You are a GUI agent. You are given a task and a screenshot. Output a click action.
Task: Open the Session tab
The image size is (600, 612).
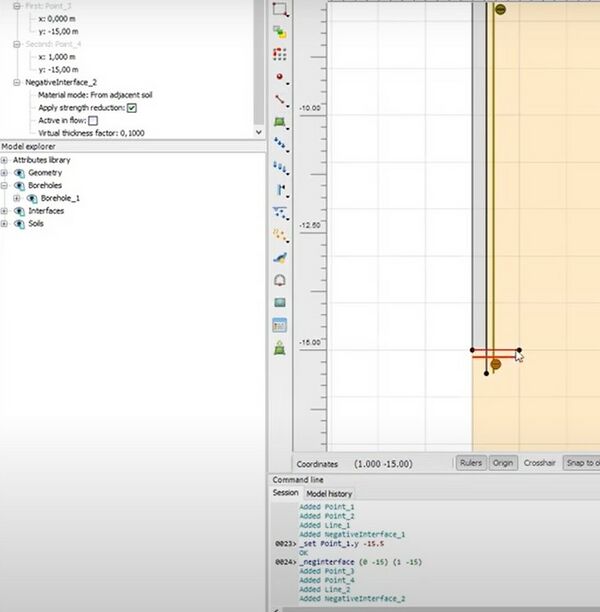pos(285,493)
